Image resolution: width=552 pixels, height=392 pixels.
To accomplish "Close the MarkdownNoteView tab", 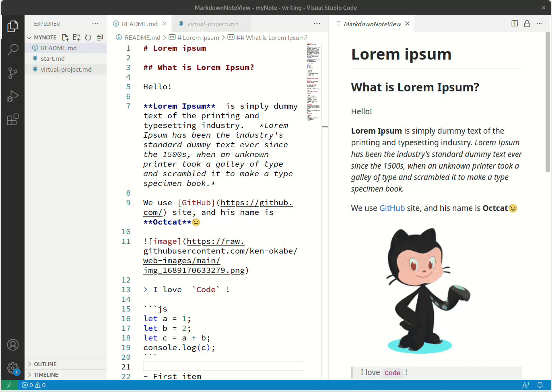I will 408,24.
